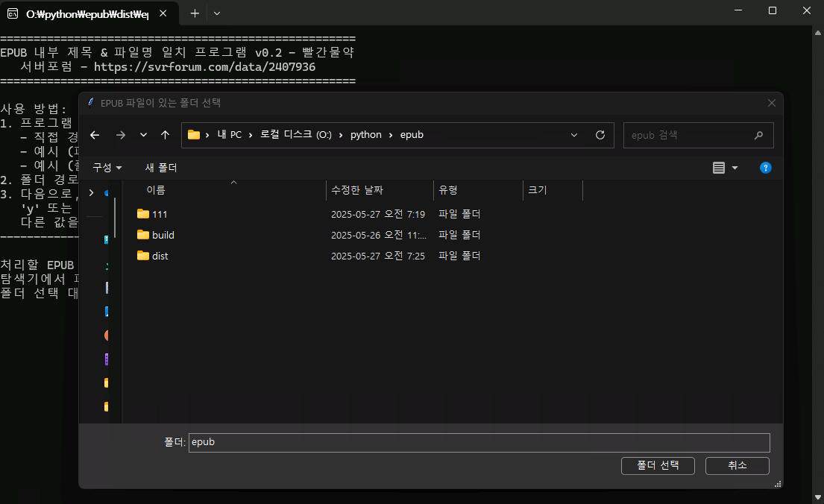Refresh the epub folder listing
Viewport: 824px width, 504px height.
click(600, 135)
